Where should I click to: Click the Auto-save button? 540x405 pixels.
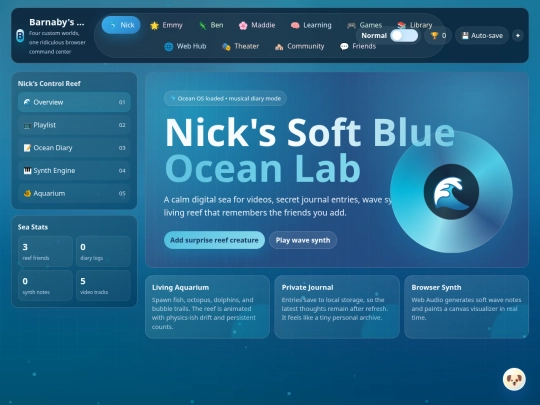tap(482, 35)
